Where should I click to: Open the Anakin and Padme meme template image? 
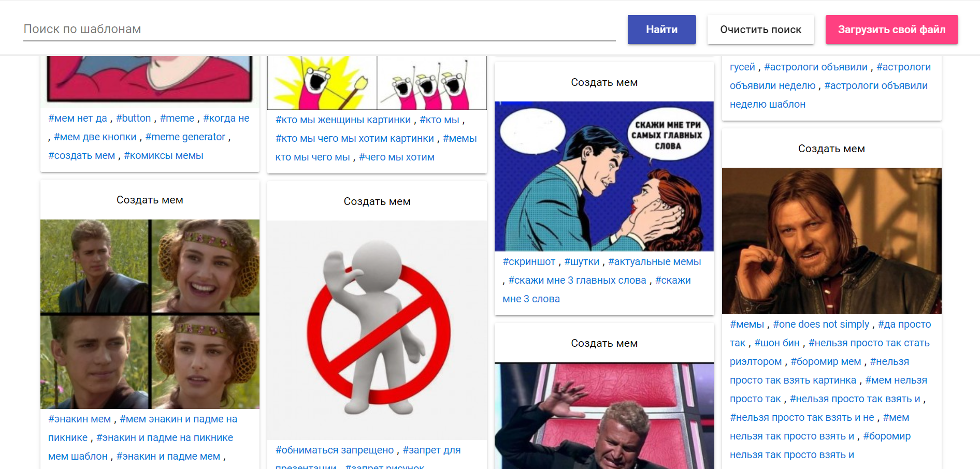[x=150, y=314]
